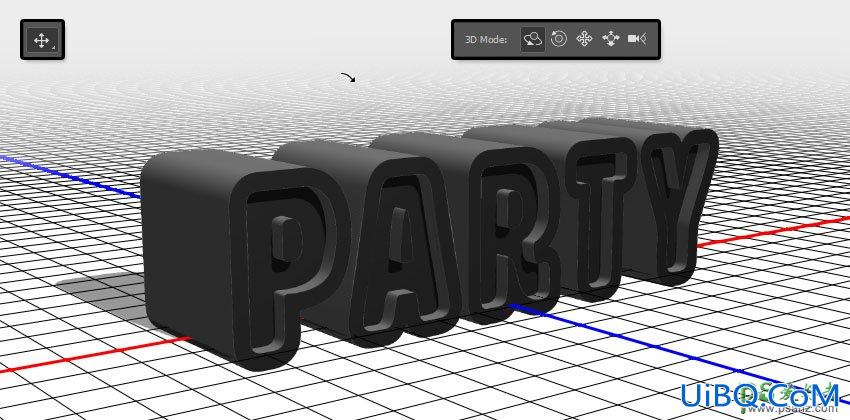Choose the Slide 3D Object mode
Viewport: 850px width, 420px height.
coord(610,39)
